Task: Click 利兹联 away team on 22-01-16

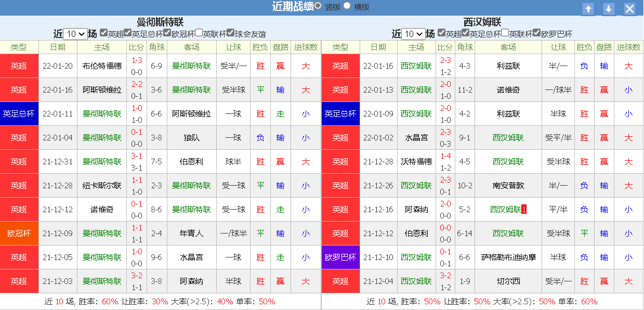Action: coord(508,66)
